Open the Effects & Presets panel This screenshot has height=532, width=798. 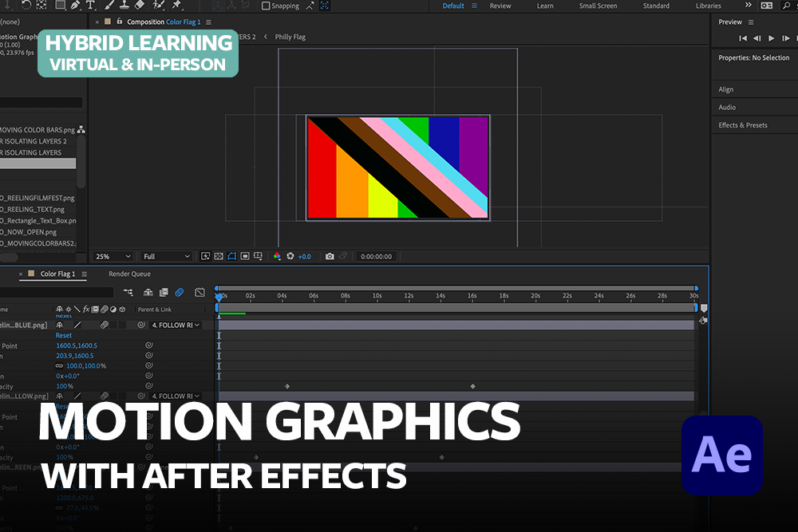tap(742, 124)
